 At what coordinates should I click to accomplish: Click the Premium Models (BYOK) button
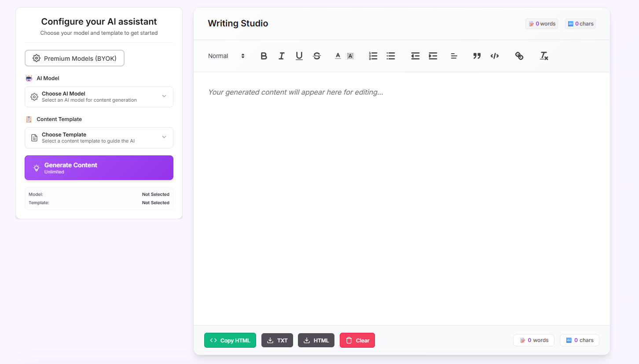point(74,58)
